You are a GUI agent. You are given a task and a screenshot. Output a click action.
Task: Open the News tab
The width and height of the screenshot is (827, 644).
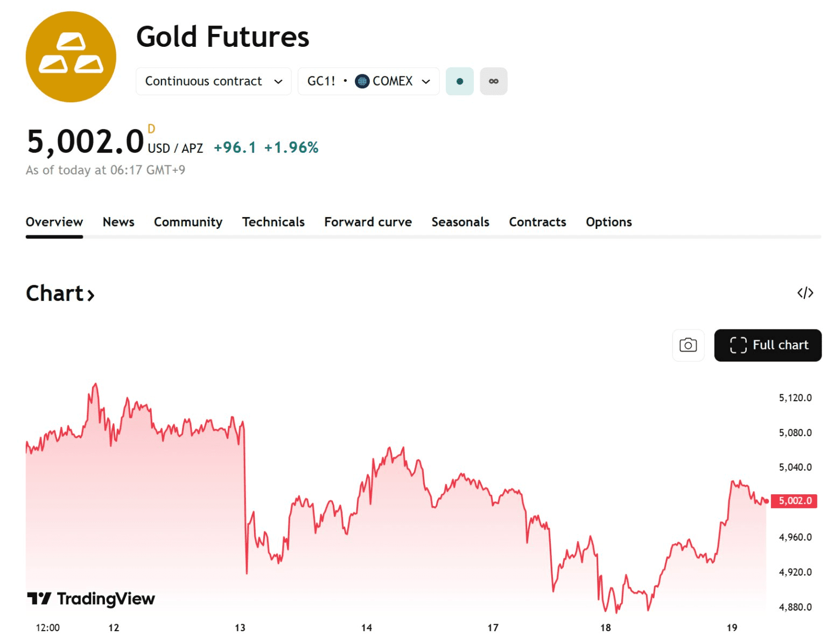click(118, 222)
